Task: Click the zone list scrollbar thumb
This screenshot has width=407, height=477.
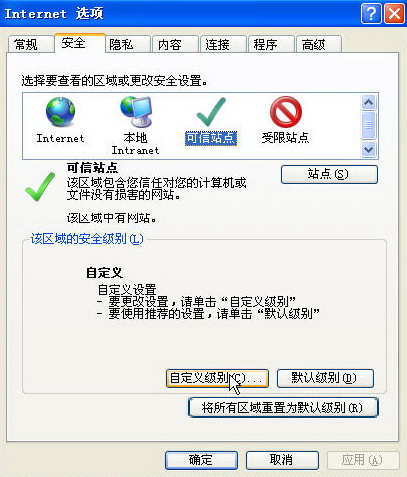Action: [x=368, y=125]
